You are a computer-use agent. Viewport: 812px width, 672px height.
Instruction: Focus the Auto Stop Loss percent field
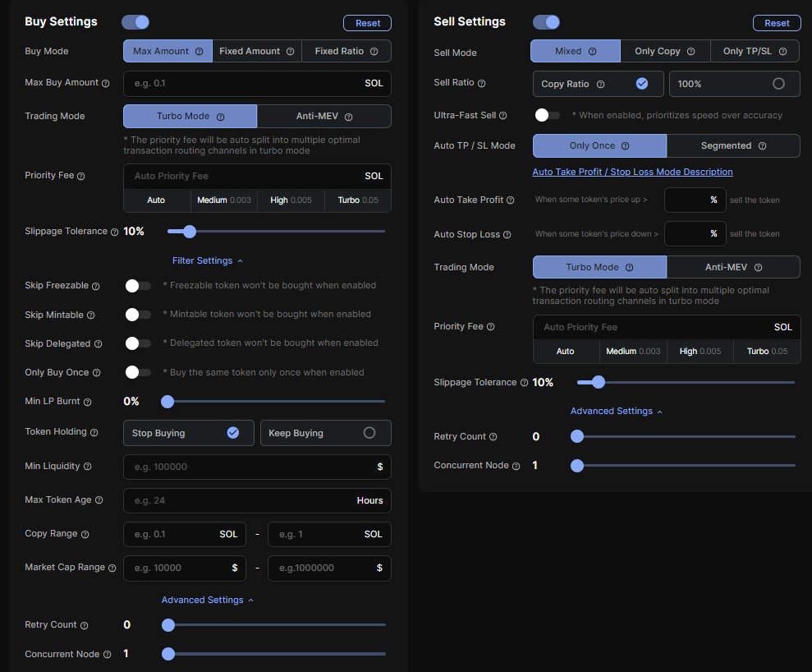tap(695, 233)
